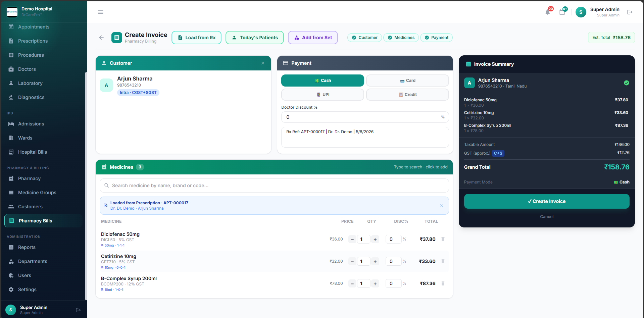Decrease Cetirizine 10mg quantity with minus
The height and width of the screenshot is (318, 644).
pyautogui.click(x=352, y=261)
